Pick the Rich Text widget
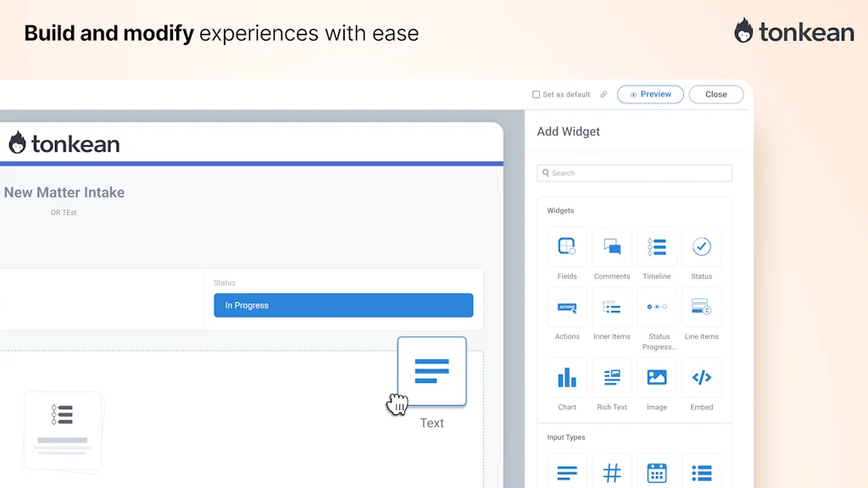The width and height of the screenshot is (868, 488). [x=612, y=378]
